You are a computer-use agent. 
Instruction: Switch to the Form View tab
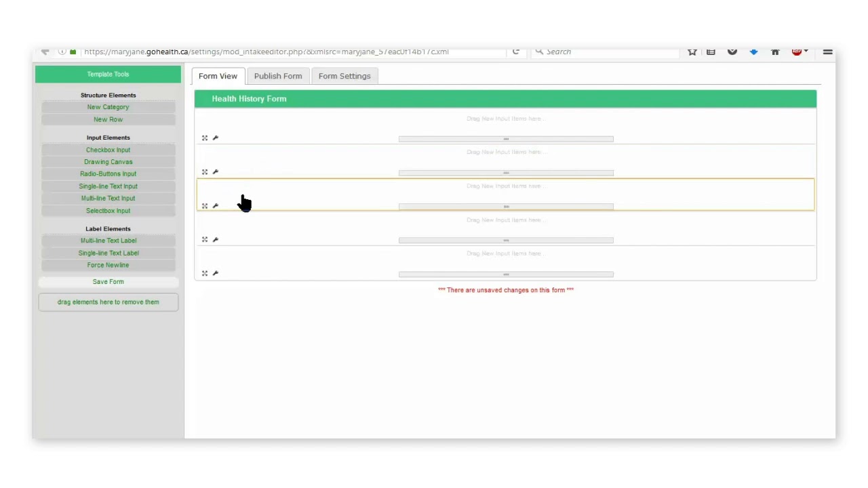coord(218,76)
